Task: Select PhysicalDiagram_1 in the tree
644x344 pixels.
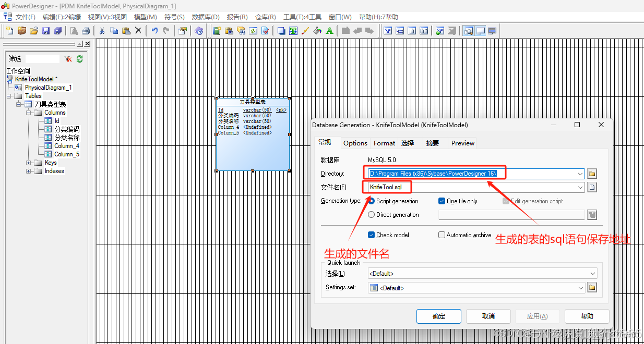Action: pos(48,88)
